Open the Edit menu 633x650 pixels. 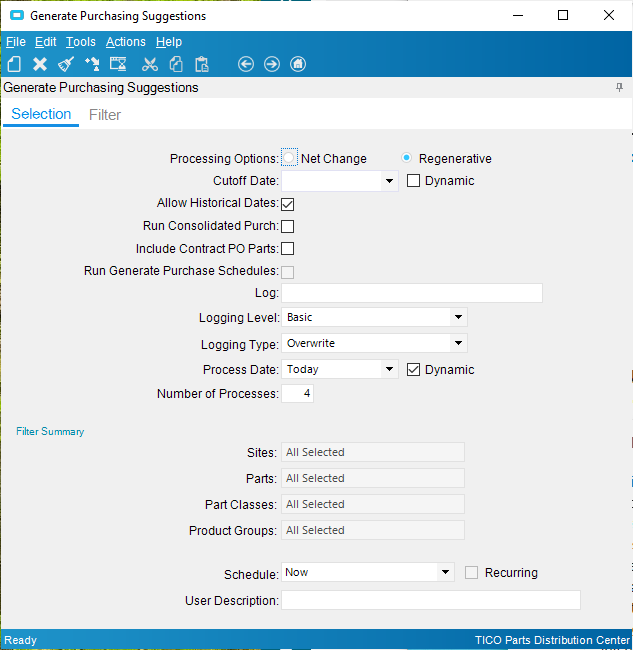[46, 42]
